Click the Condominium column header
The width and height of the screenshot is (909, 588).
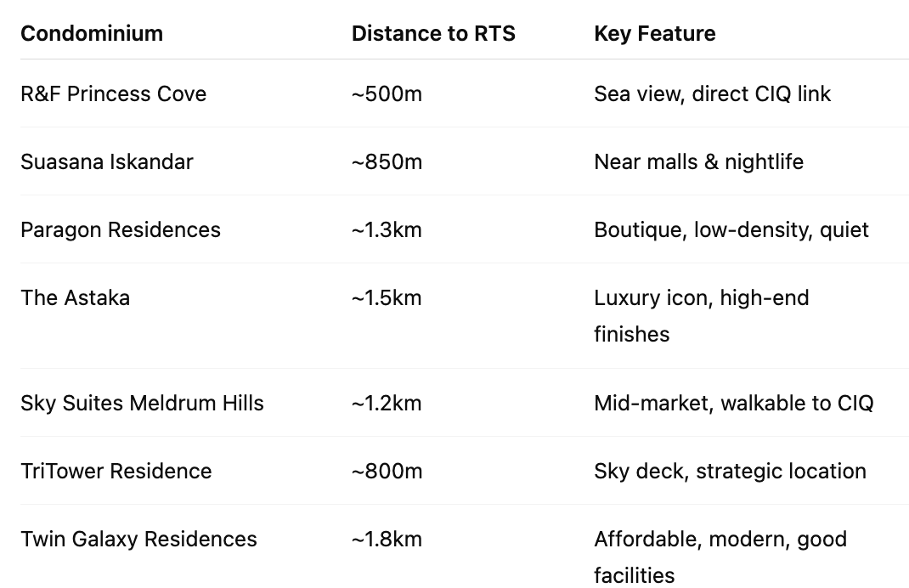pyautogui.click(x=92, y=34)
